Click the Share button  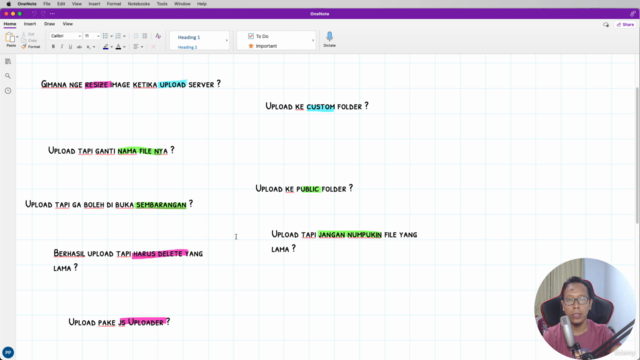click(625, 24)
